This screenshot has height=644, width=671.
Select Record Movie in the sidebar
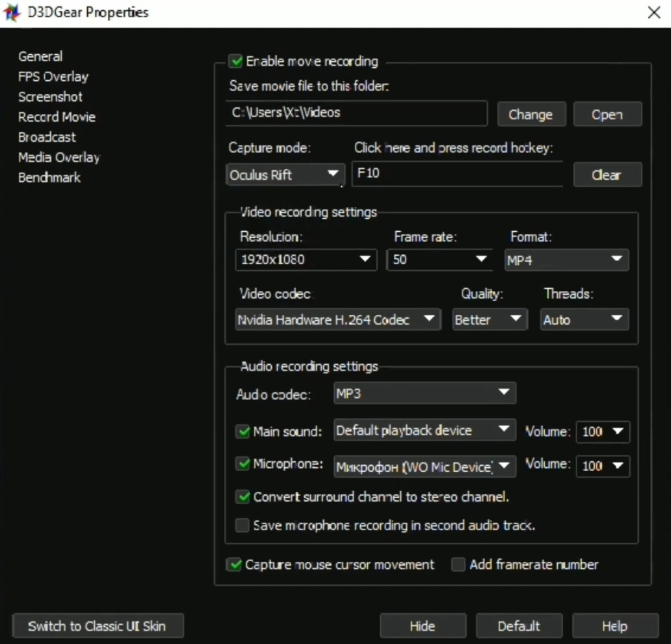(x=57, y=117)
